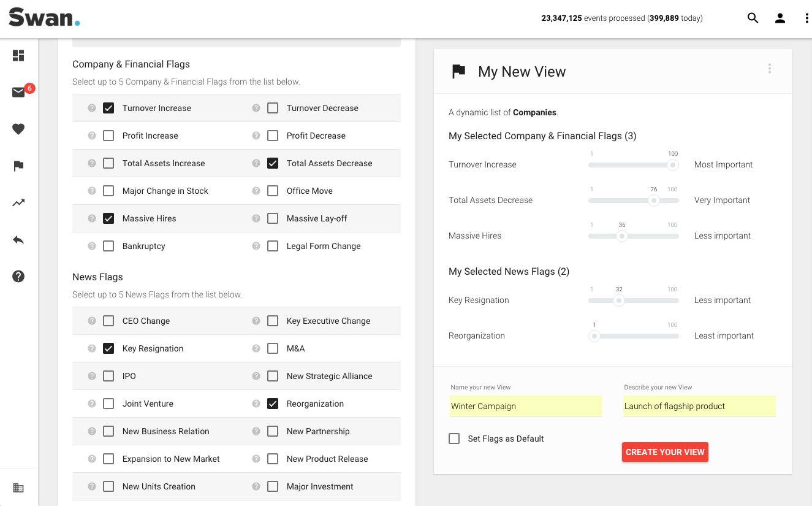Show help for Major Investment flag

[256, 486]
